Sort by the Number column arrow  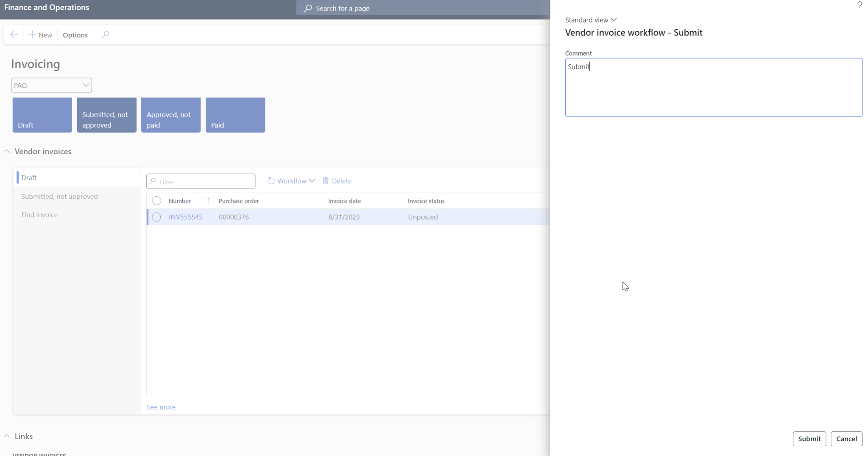[x=208, y=200]
